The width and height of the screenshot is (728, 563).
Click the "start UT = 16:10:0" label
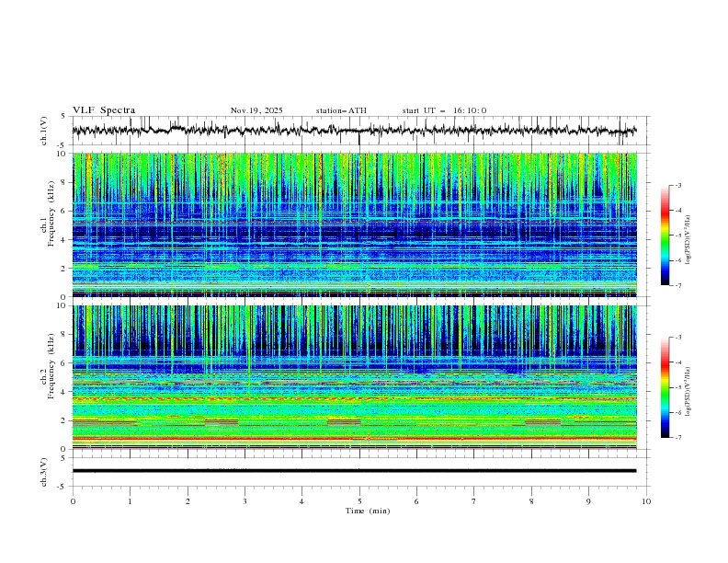[444, 110]
